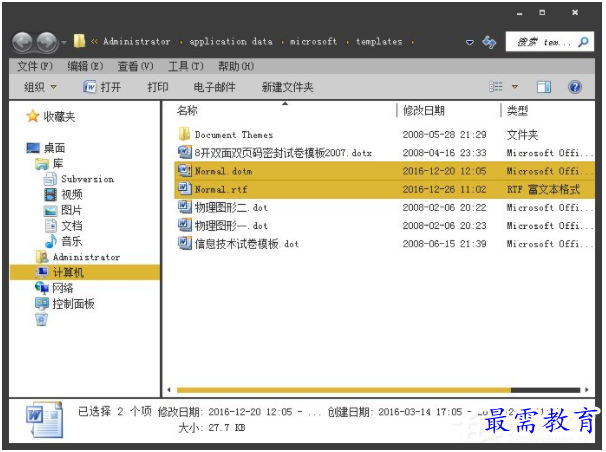Screen dimensions: 606x452
Task: Select Normal.rtf file
Action: tap(384, 189)
